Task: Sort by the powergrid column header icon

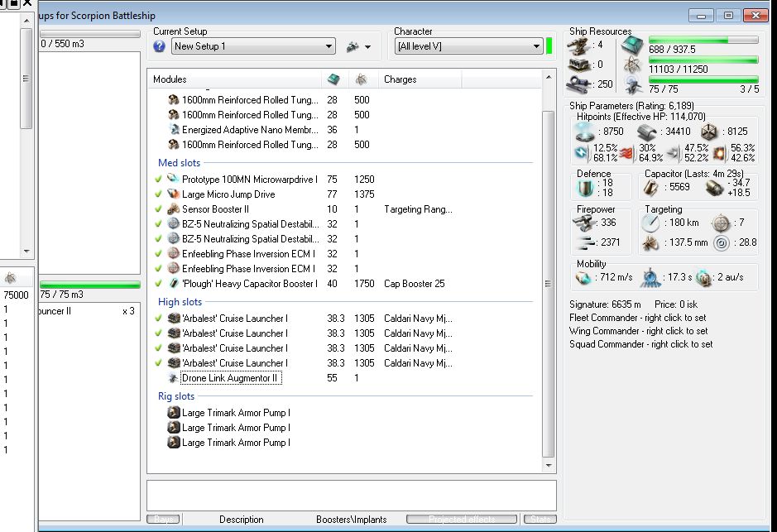Action: click(361, 79)
